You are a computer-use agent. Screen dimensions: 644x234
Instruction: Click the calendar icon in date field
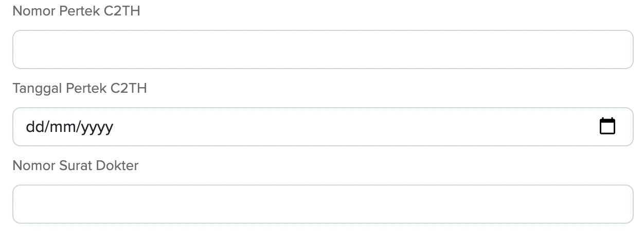tap(607, 126)
